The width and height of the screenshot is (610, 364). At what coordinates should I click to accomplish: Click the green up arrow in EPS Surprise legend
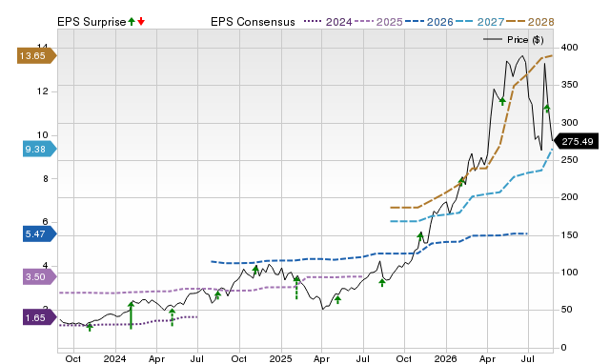coord(132,21)
